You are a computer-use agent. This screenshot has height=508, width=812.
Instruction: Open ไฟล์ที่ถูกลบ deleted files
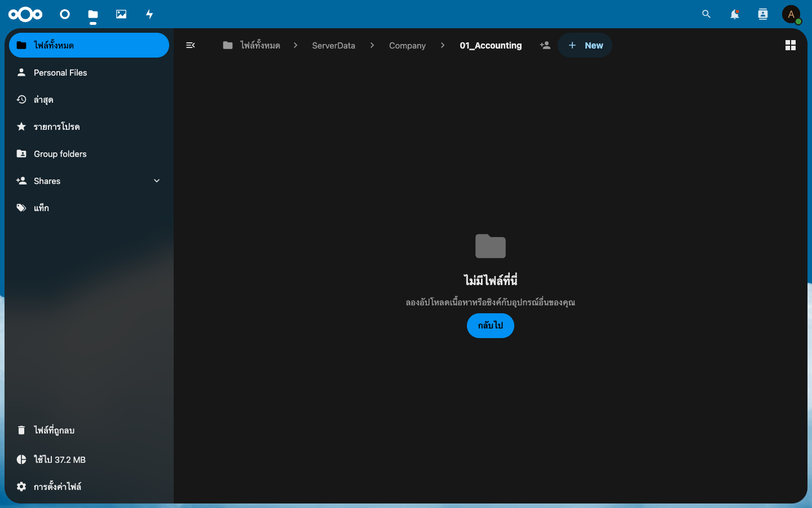point(89,430)
